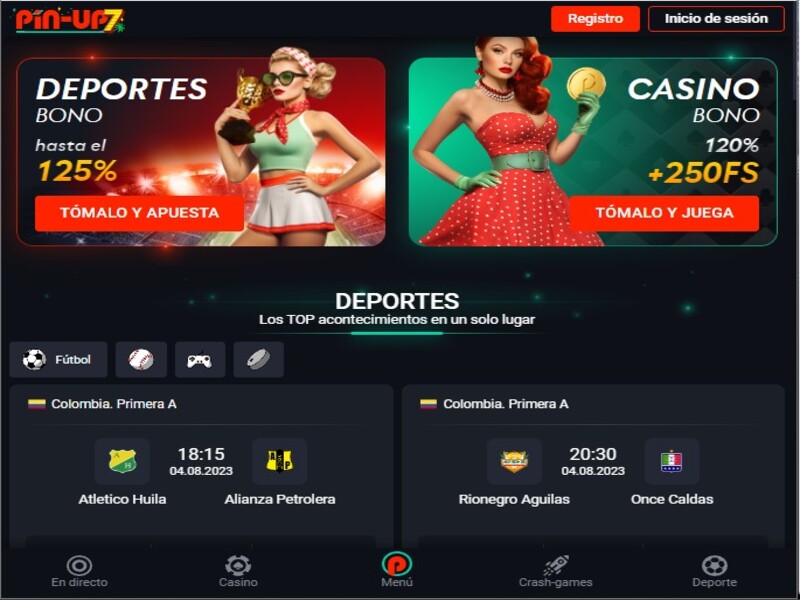
Task: Click the Alianza Petrolera team crest
Action: point(280,461)
